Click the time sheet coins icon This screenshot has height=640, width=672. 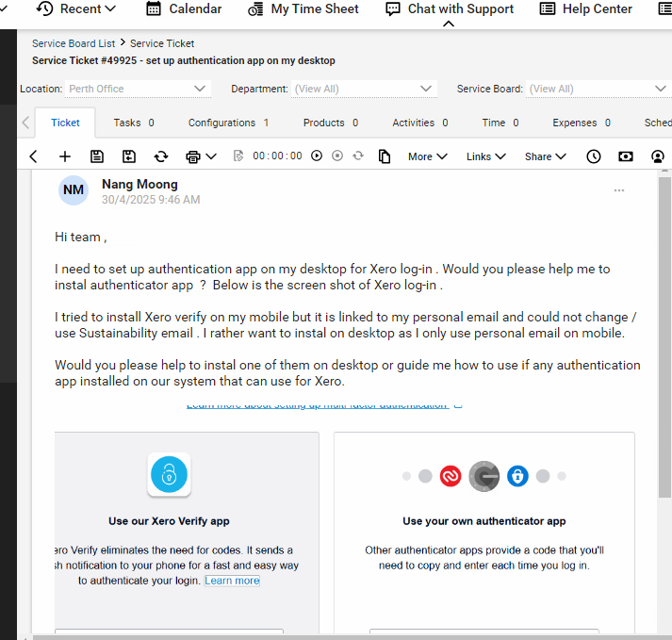click(x=255, y=9)
